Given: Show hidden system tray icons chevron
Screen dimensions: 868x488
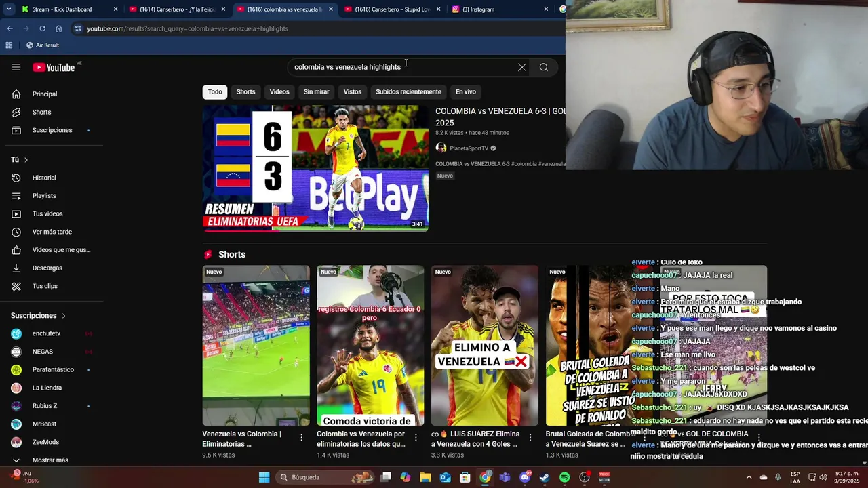Looking at the screenshot, I should pos(749,477).
